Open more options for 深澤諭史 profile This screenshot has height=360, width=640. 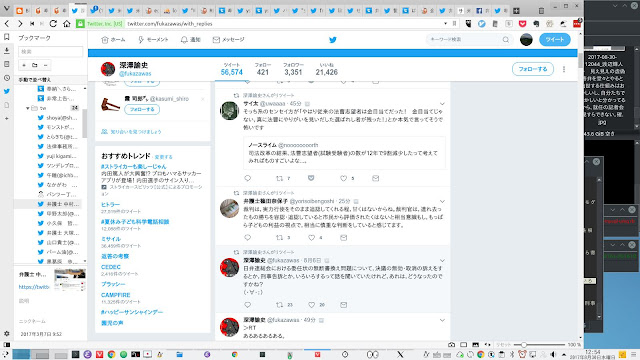pyautogui.click(x=564, y=69)
